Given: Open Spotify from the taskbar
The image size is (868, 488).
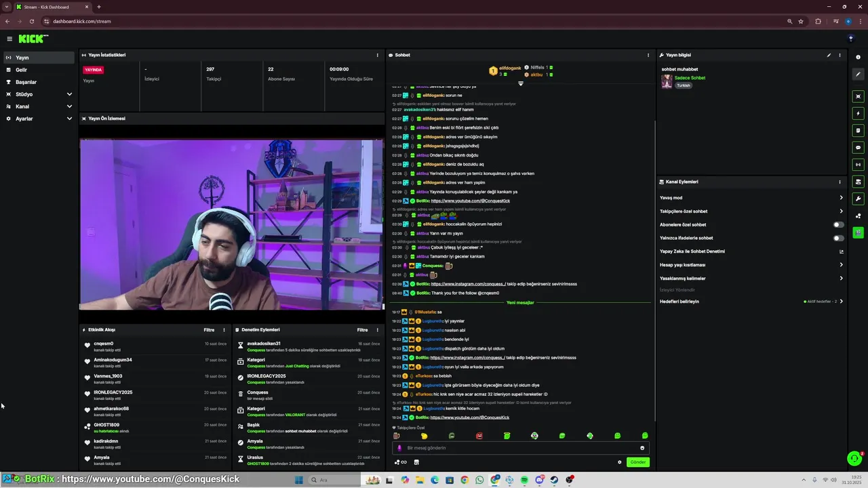Looking at the screenshot, I should 525,480.
